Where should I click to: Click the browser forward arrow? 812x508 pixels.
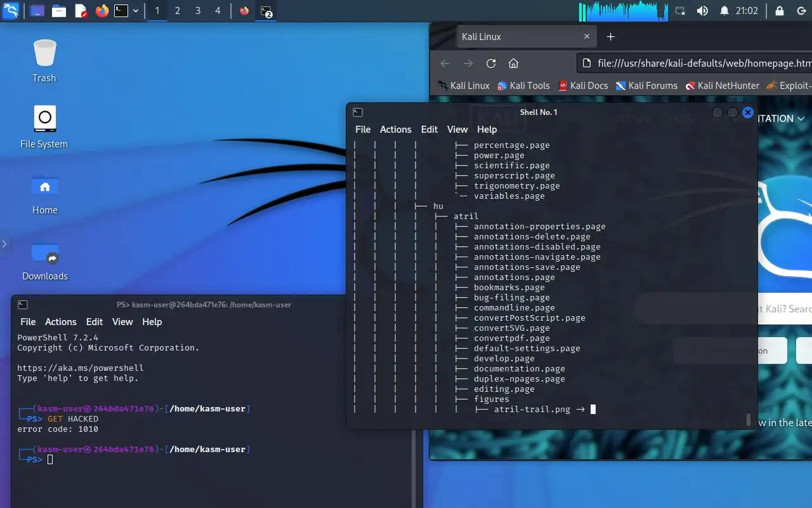click(x=468, y=63)
